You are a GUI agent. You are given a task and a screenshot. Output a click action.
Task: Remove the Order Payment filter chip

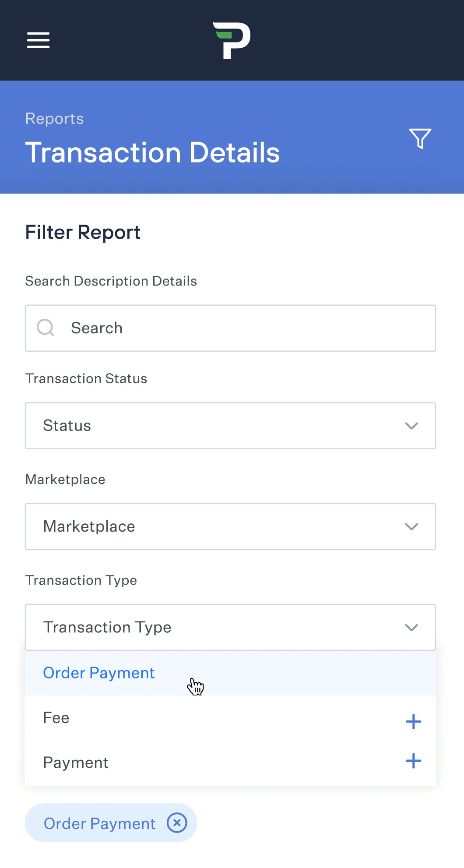177,823
